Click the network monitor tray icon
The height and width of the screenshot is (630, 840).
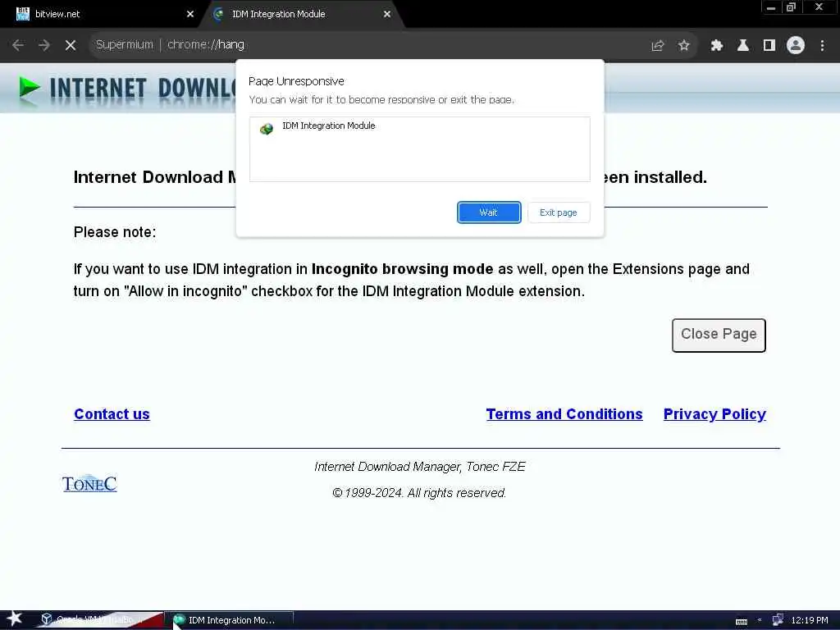pos(778,620)
